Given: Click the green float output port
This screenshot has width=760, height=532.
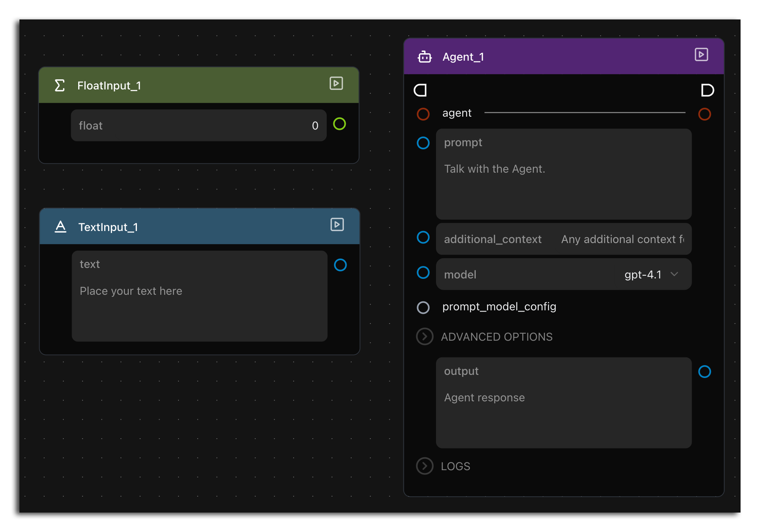Looking at the screenshot, I should (340, 124).
